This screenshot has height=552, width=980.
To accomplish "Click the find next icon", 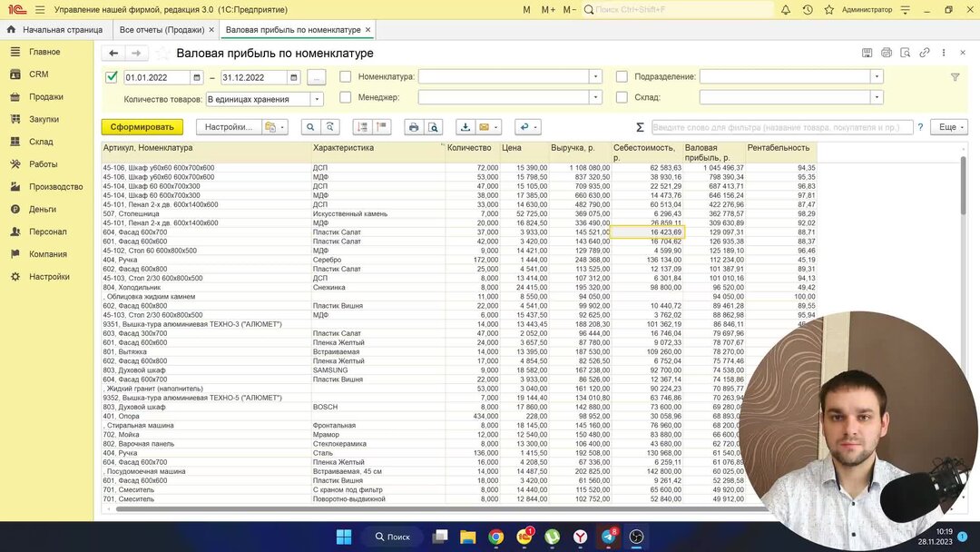I will tap(330, 127).
